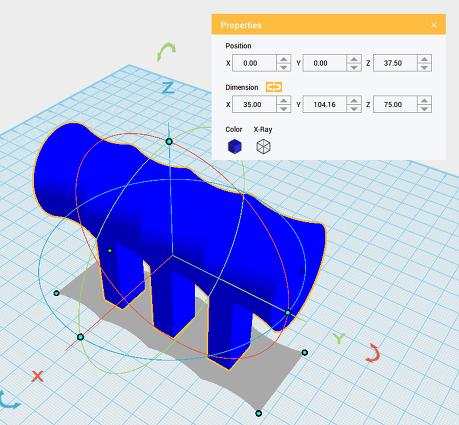Select the left corner handle of gray base
This screenshot has height=425, width=459.
[x=56, y=293]
